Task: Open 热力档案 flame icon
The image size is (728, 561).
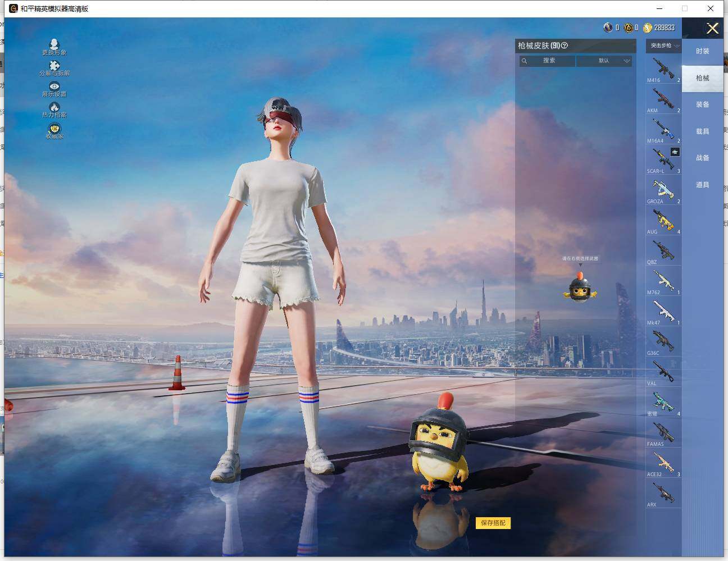Action: [54, 107]
